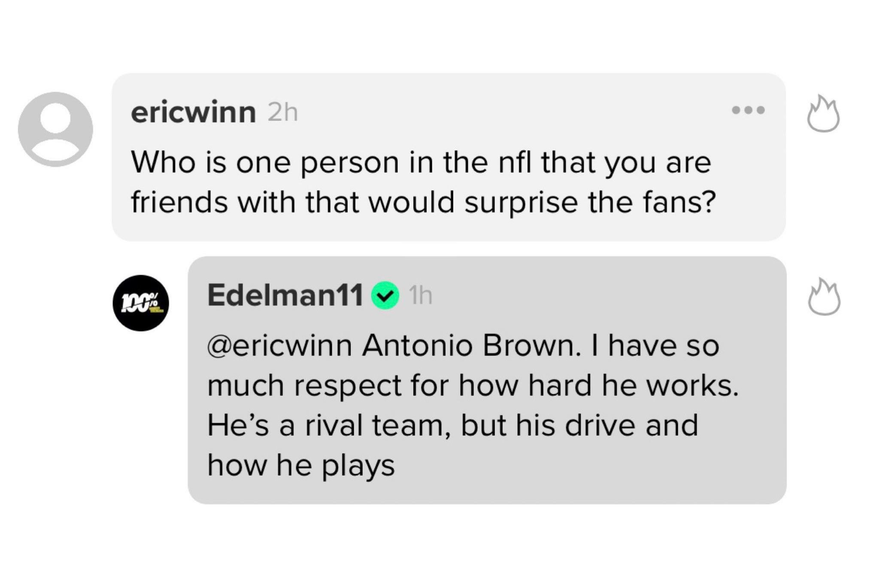Open the ericwinn username on the comment

tap(193, 112)
